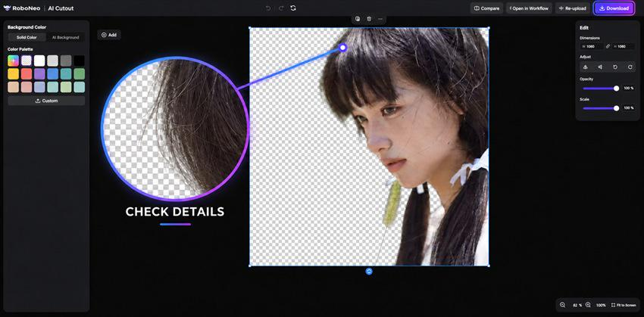Click the height dimension field
Image resolution: width=644 pixels, height=317 pixels.
pyautogui.click(x=624, y=47)
